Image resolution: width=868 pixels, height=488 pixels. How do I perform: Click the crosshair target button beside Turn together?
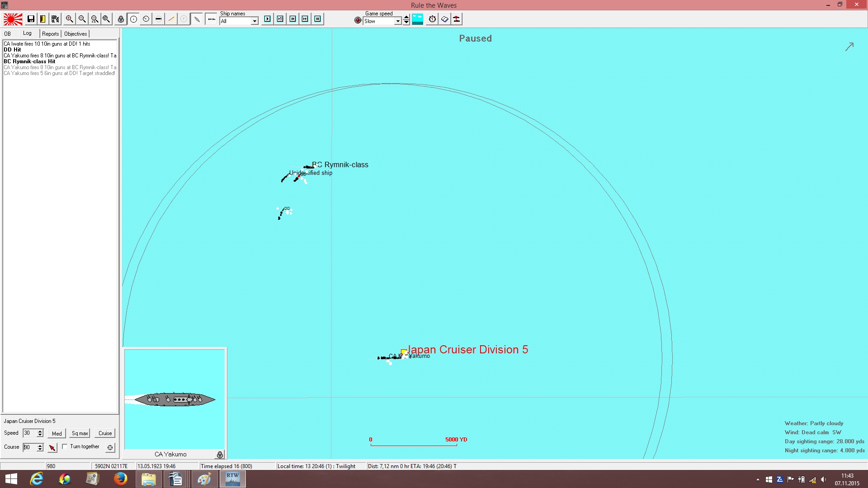coord(110,447)
